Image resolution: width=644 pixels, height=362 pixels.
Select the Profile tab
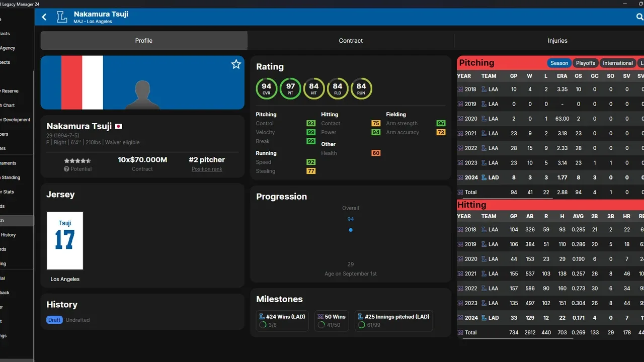pos(143,41)
